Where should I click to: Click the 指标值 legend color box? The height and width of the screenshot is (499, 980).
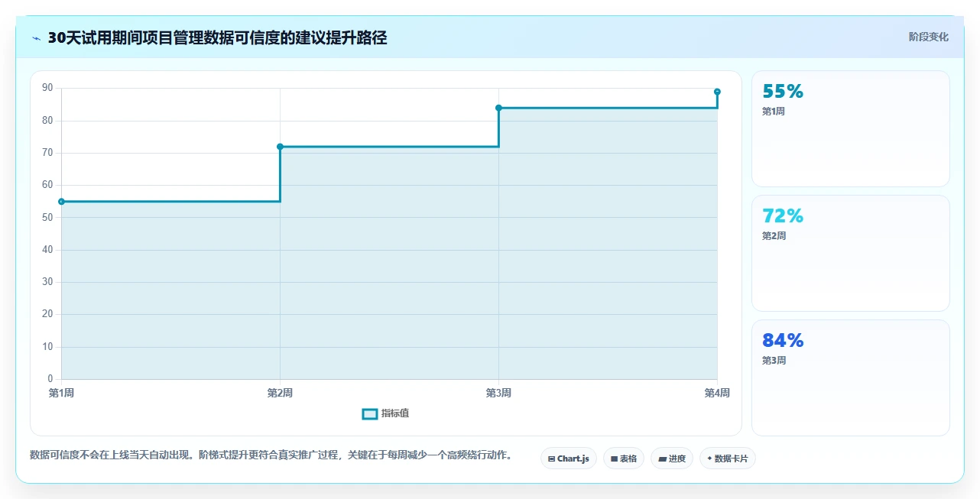(x=369, y=413)
